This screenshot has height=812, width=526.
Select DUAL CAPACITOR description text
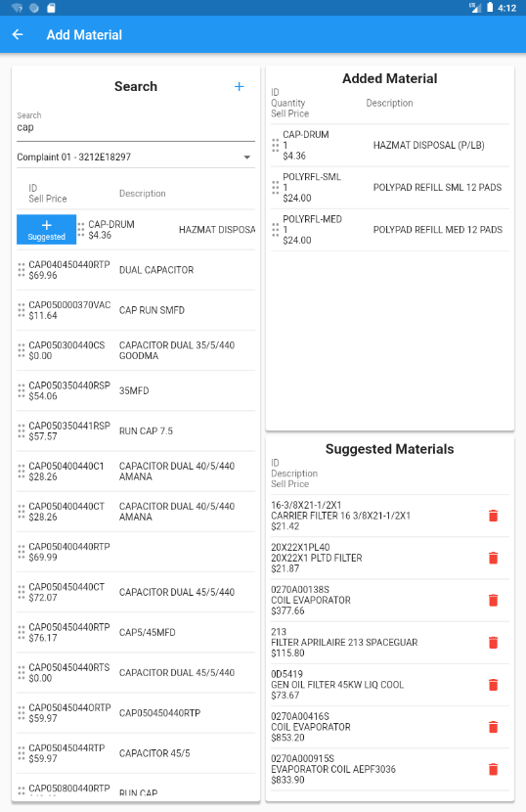[156, 270]
